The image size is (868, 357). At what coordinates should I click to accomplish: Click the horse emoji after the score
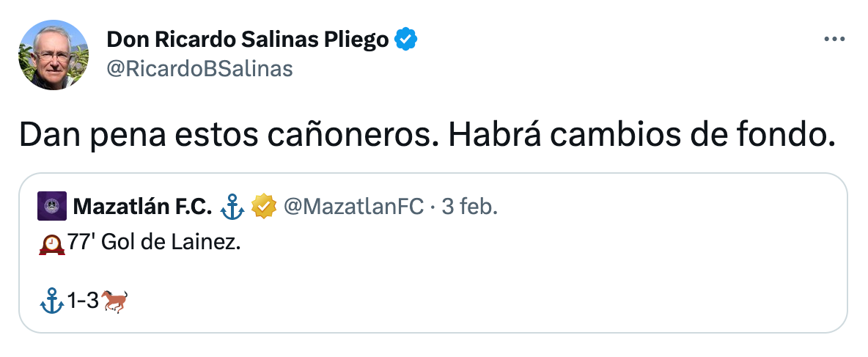(115, 301)
